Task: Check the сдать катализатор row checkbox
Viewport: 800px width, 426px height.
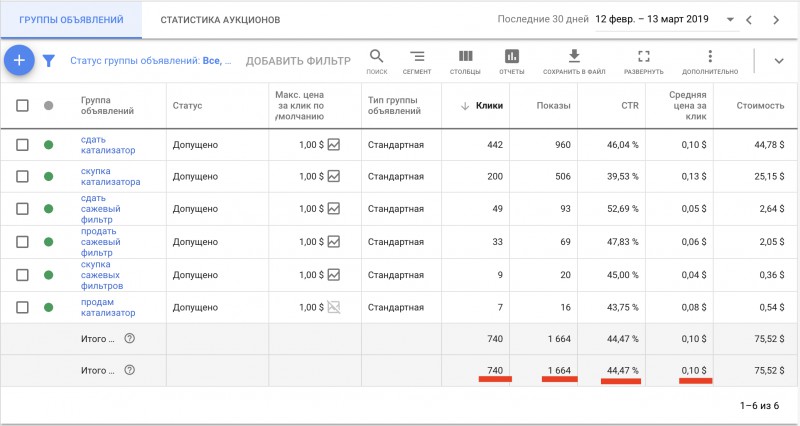Action: [x=23, y=145]
